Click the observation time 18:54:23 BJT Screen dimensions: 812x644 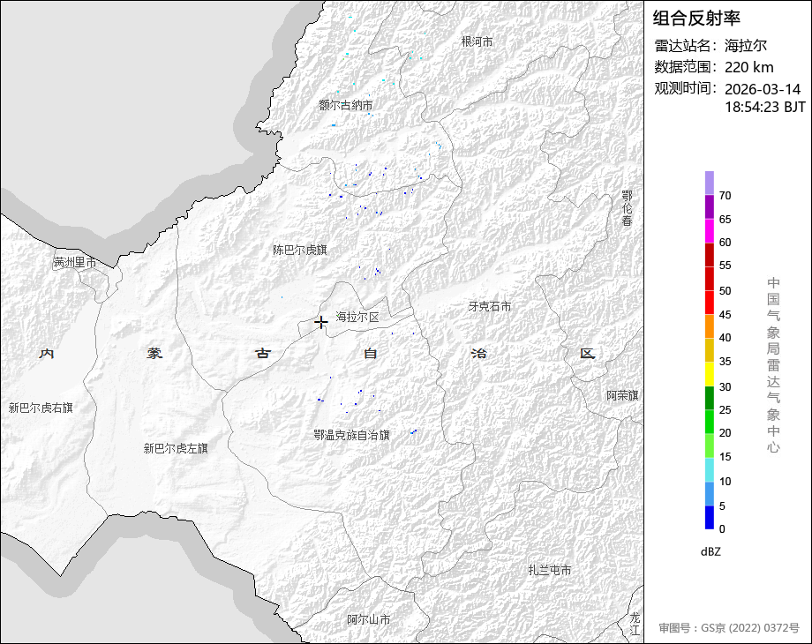coord(765,107)
